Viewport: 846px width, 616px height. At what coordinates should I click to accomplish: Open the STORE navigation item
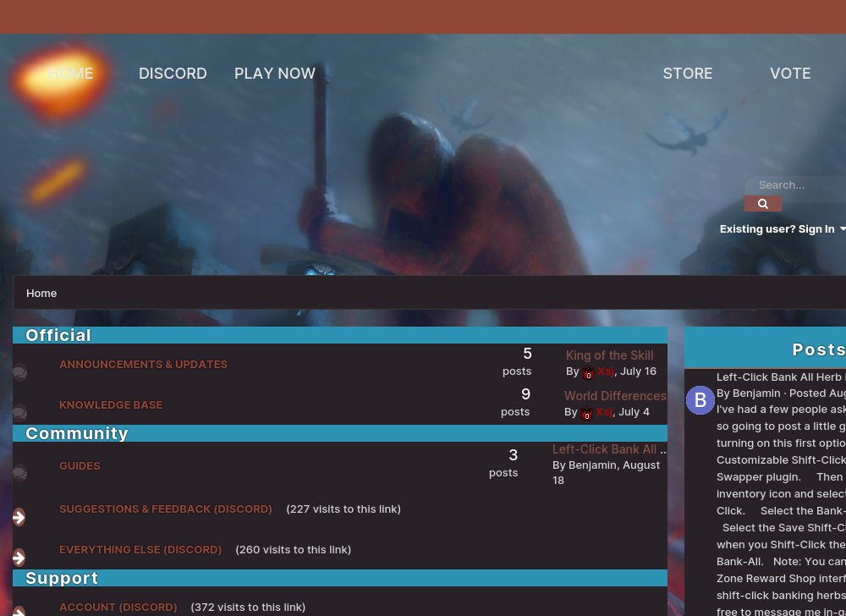point(687,74)
